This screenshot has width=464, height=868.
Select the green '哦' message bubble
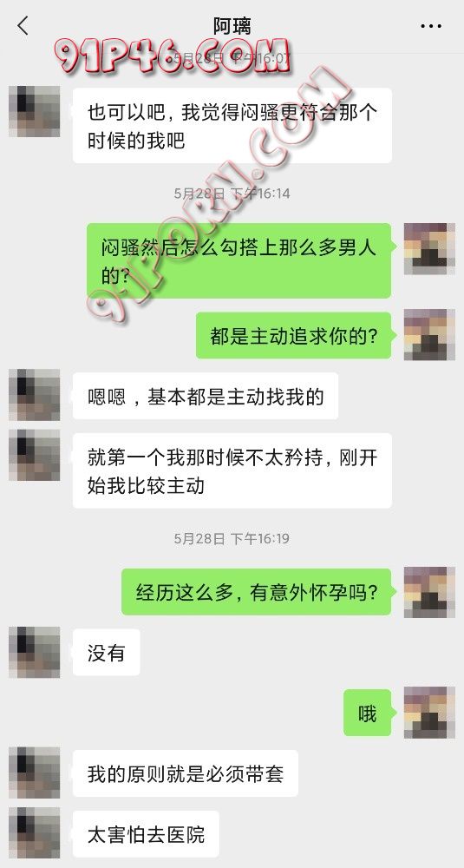[367, 713]
